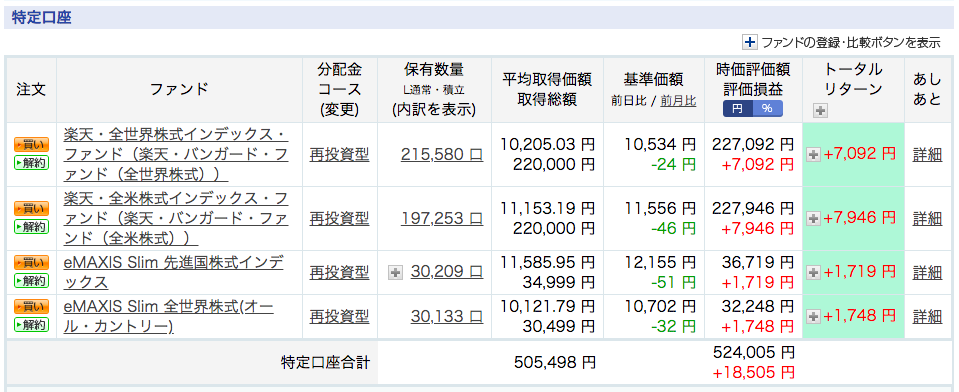Screen dimensions: 959x392
Task: Expand plus icon under トータルリターン header
Action: pyautogui.click(x=820, y=111)
